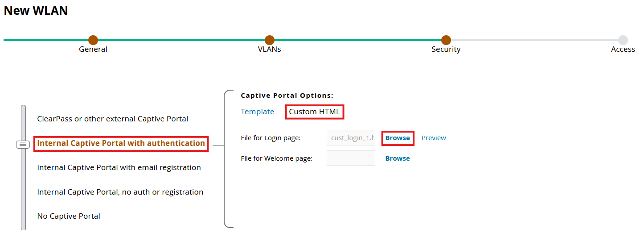Click the Security step circle
Screen dimensions: 644x237
click(x=446, y=40)
